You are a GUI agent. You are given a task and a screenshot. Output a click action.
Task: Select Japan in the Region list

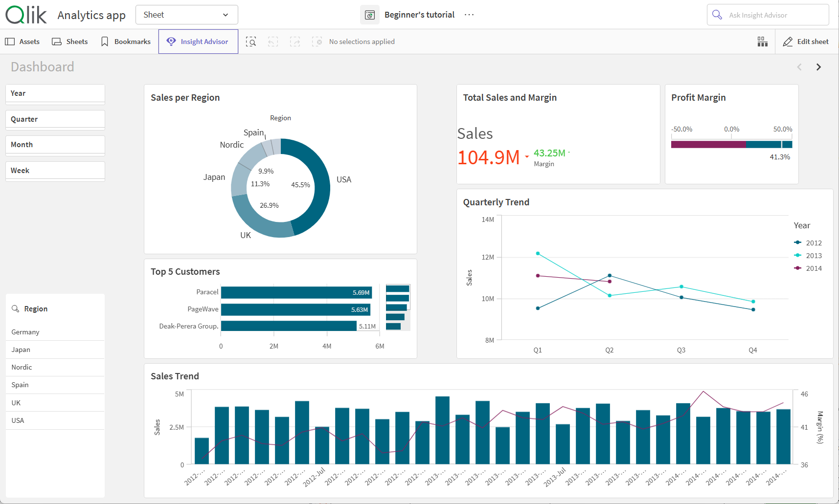21,349
